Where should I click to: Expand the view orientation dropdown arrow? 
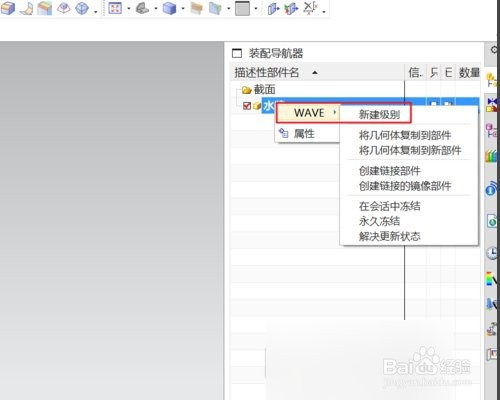(x=156, y=8)
